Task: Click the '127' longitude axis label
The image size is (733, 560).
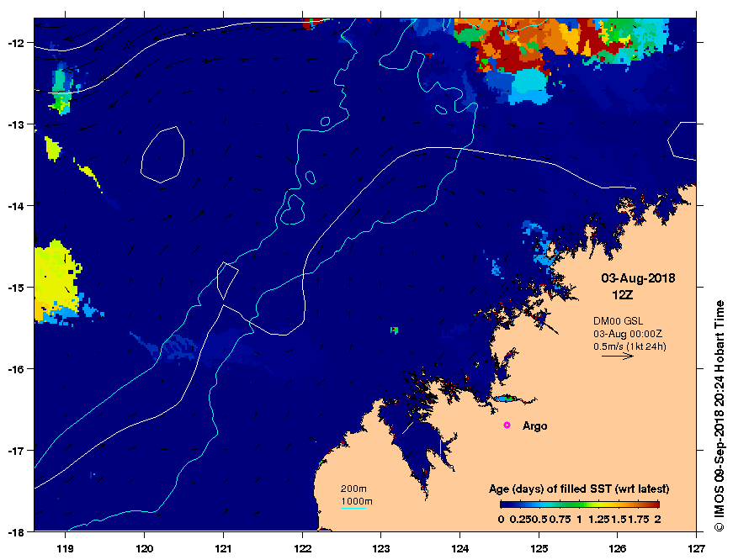Action: (696, 549)
